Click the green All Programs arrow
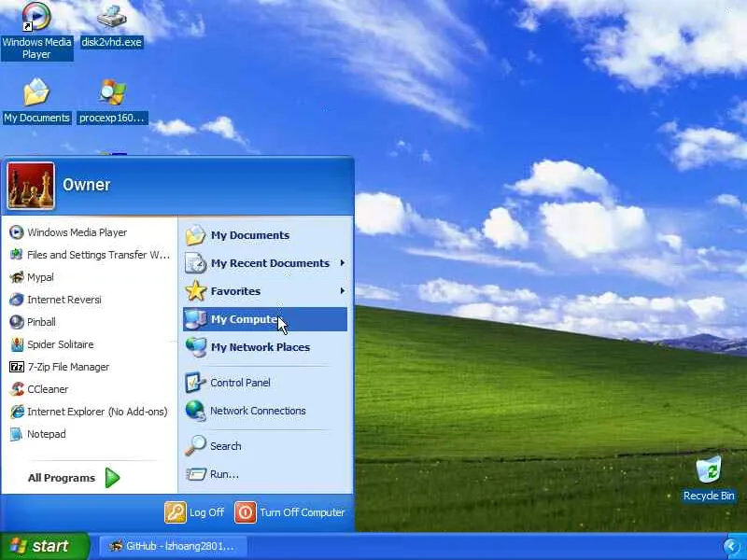Screen dimensions: 747x560 coord(112,478)
